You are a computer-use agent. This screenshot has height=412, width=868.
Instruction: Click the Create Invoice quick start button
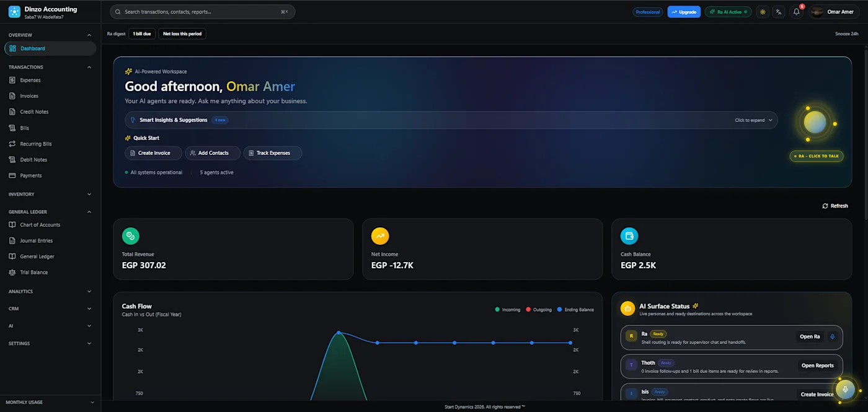coord(153,153)
